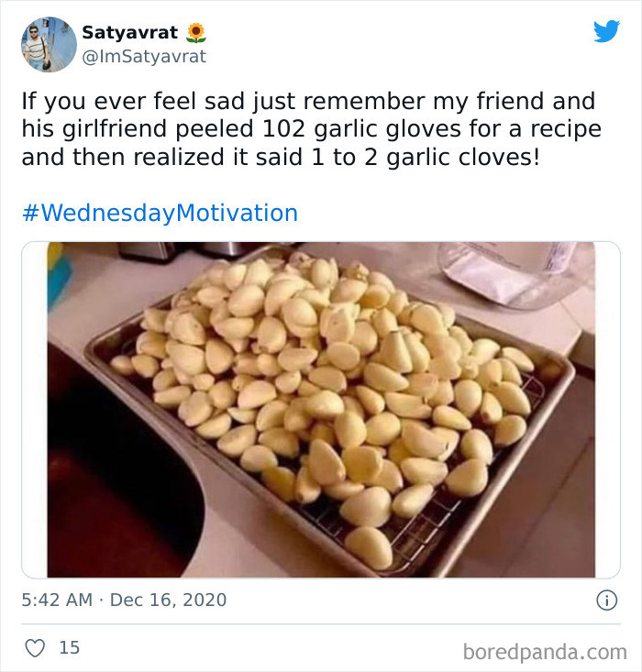Click the tweet text about garlic cloves
The height and width of the screenshot is (672, 642).
coord(312,129)
